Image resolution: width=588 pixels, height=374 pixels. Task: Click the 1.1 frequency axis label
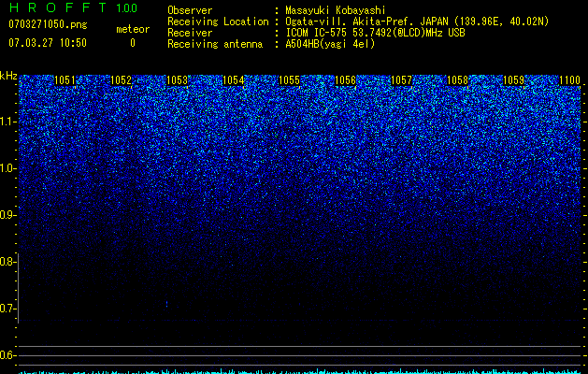pos(7,122)
